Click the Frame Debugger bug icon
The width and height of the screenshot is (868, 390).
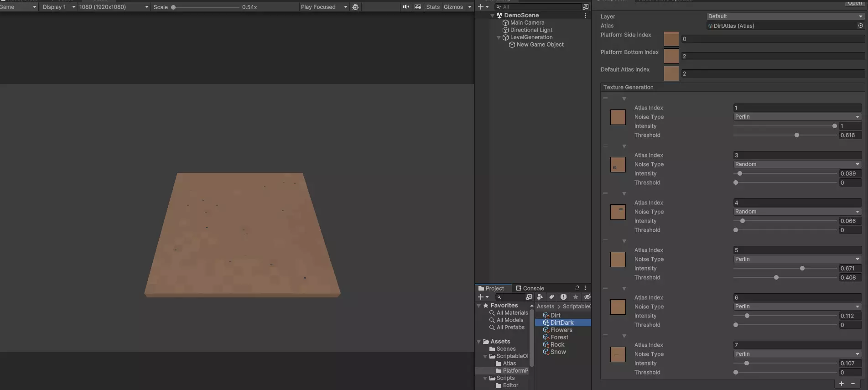tap(355, 7)
